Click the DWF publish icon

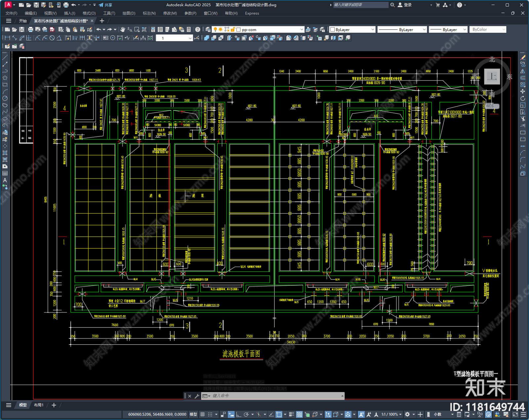[x=52, y=29]
